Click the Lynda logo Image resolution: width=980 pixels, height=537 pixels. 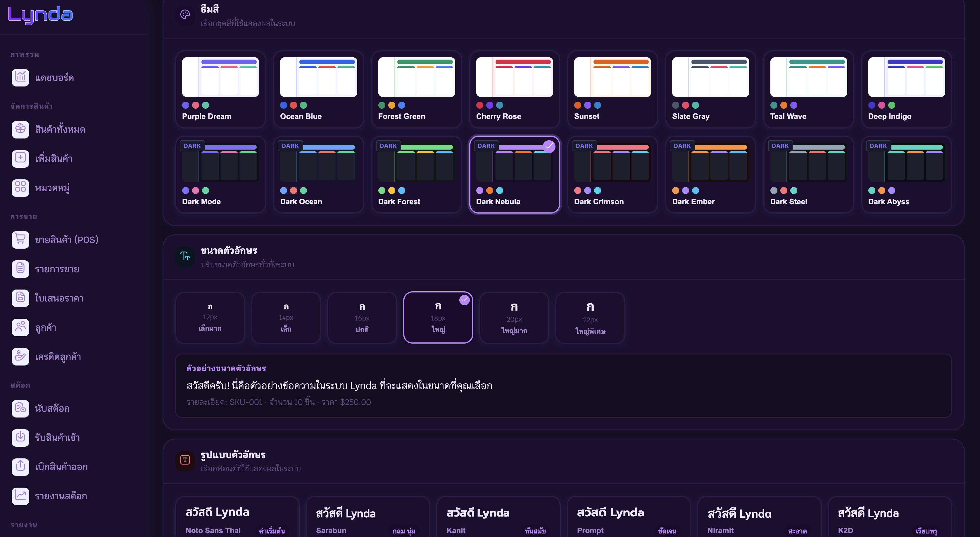(x=40, y=15)
